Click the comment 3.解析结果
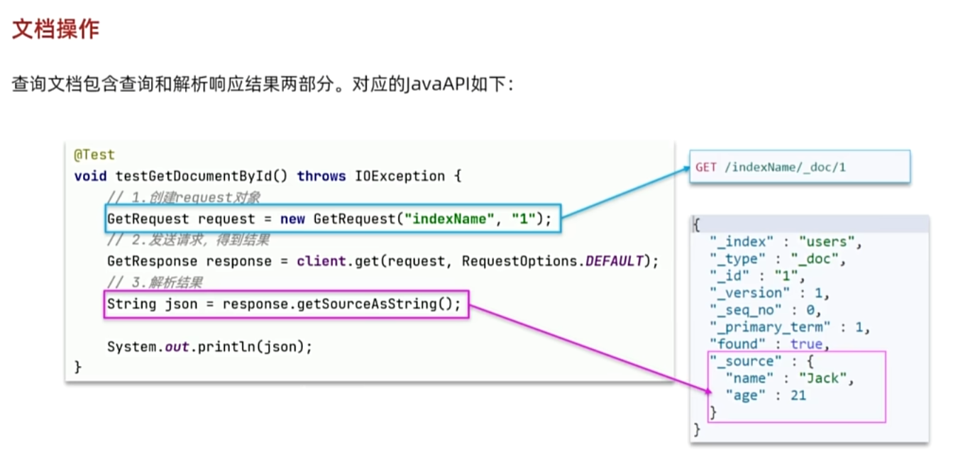The height and width of the screenshot is (471, 980). click(x=155, y=282)
